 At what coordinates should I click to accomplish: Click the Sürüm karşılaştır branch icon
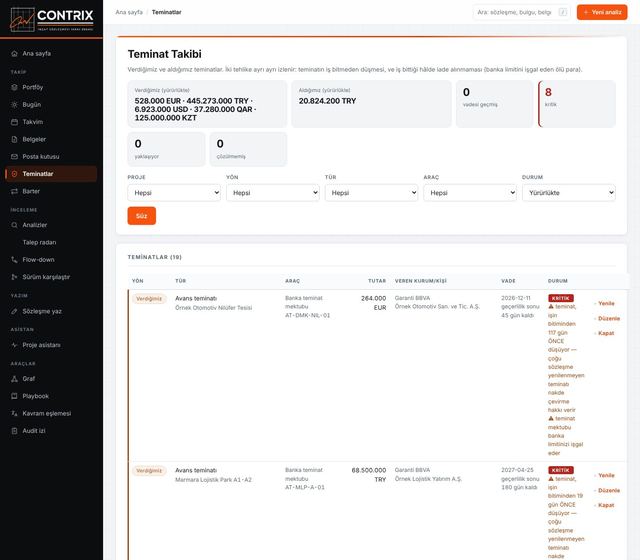point(14,277)
